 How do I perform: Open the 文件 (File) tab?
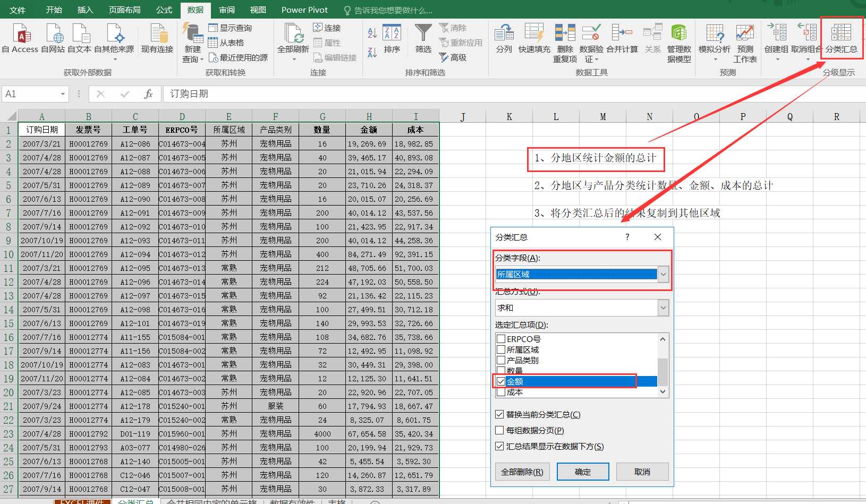[18, 10]
